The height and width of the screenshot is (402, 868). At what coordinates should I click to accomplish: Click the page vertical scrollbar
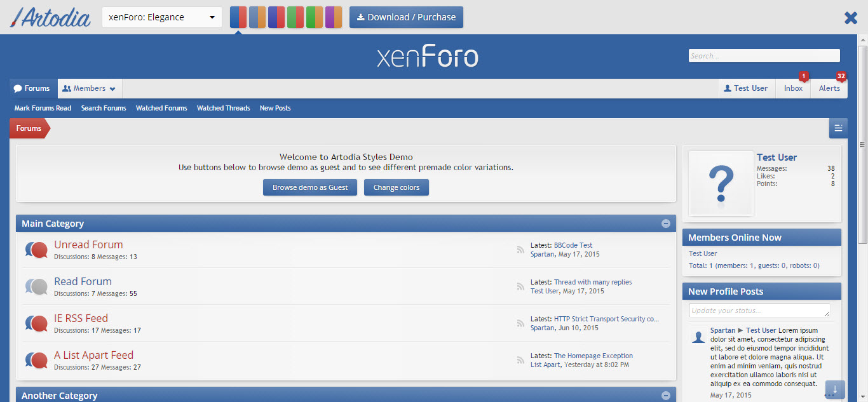coord(862,145)
